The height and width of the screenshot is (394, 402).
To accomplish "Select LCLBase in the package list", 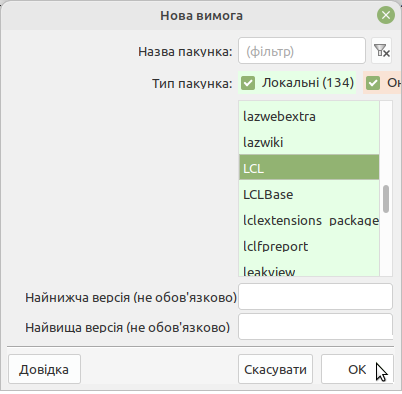I will point(309,195).
